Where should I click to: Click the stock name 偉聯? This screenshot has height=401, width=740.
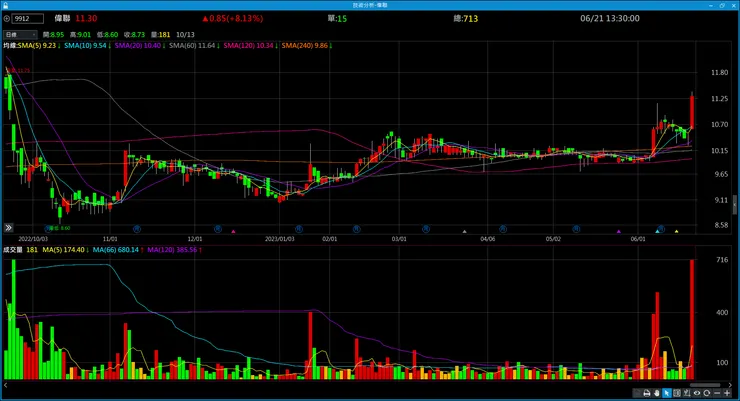tap(62, 18)
